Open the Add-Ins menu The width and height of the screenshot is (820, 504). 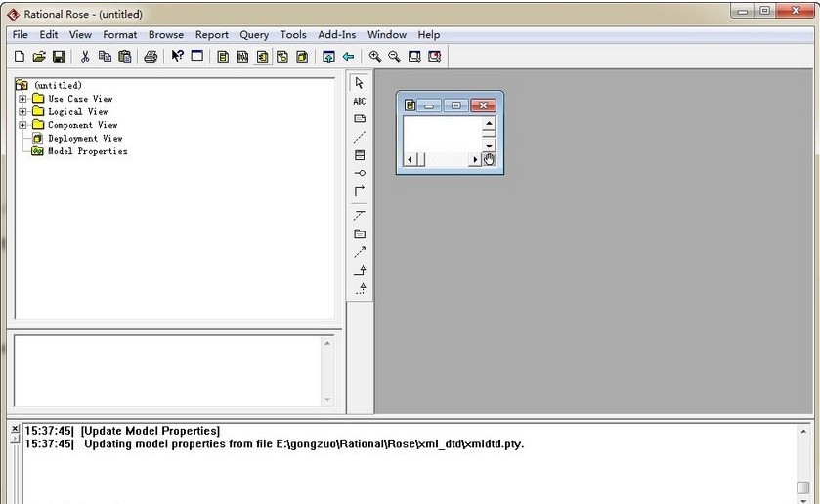click(x=336, y=34)
